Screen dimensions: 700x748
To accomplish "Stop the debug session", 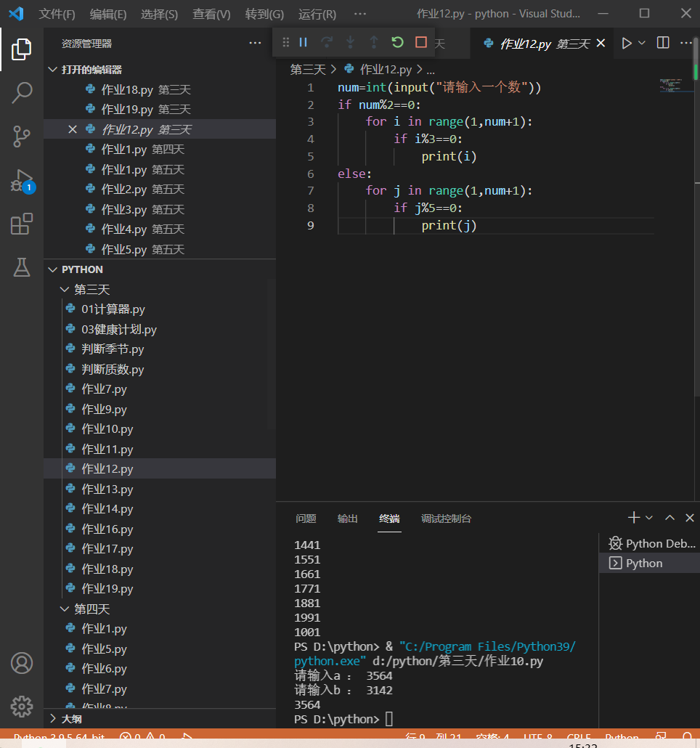I will point(421,42).
